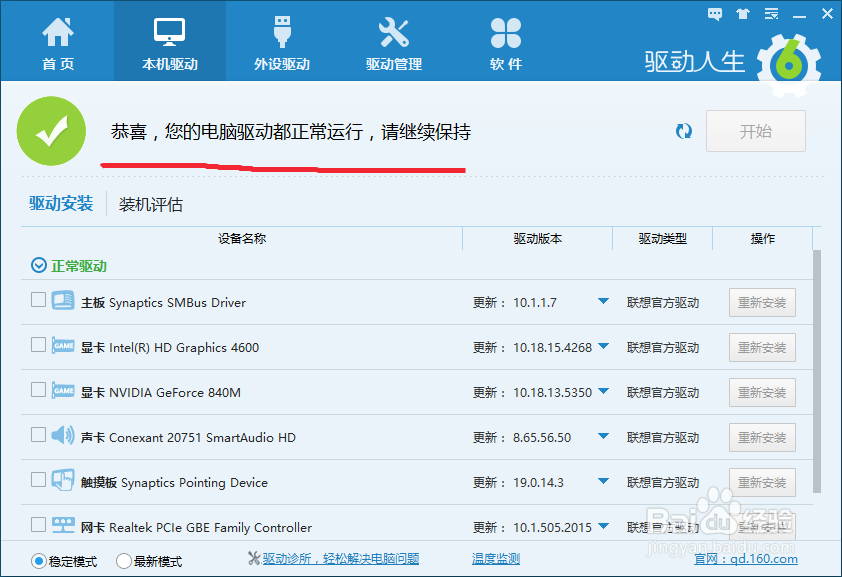Select the 驱动安装 sub-tab
The height and width of the screenshot is (577, 842).
pyautogui.click(x=61, y=203)
